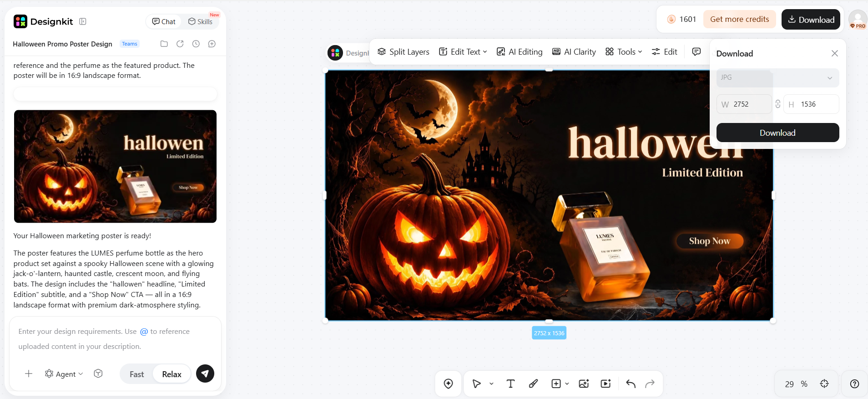Image resolution: width=868 pixels, height=399 pixels.
Task: Switch generation mode to Relax
Action: pos(172,374)
